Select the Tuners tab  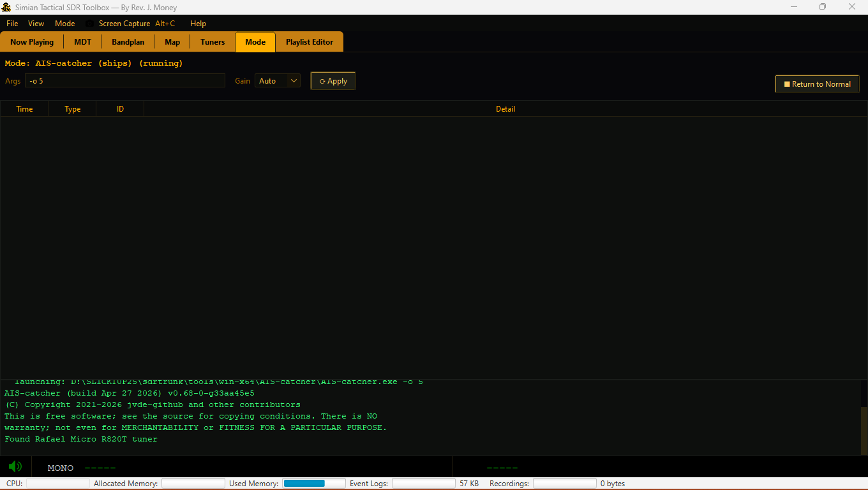coord(213,42)
